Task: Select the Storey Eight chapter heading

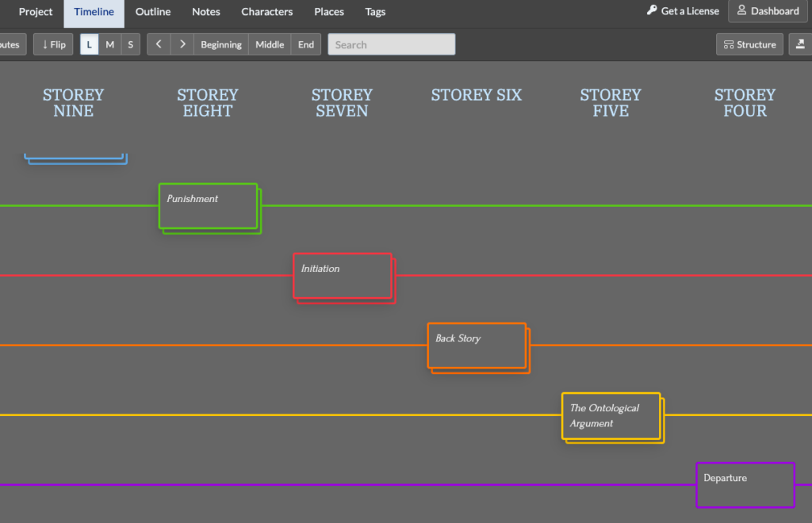Action: coord(208,102)
